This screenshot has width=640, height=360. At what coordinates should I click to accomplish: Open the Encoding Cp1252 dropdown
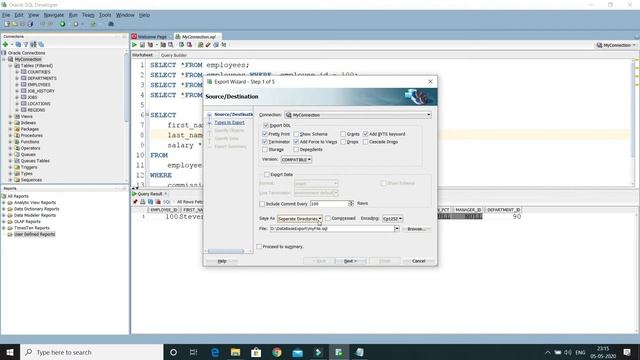pos(392,219)
